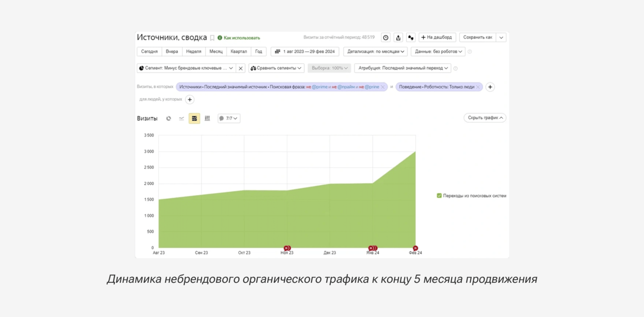Expand the Атрибуция: Последний значимый переход dropdown
The height and width of the screenshot is (317, 644).
click(x=403, y=68)
